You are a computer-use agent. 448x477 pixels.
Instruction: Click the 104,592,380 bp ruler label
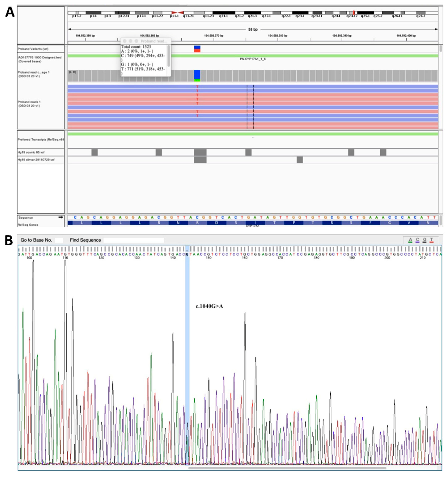(278, 36)
